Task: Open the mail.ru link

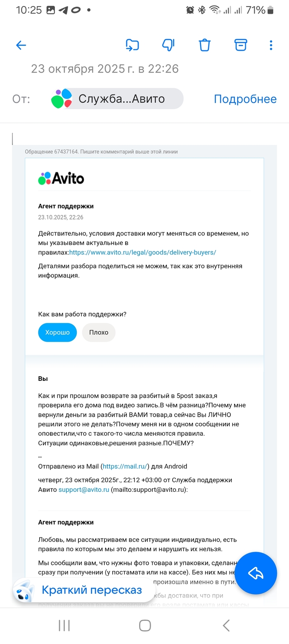Action: pyautogui.click(x=125, y=467)
